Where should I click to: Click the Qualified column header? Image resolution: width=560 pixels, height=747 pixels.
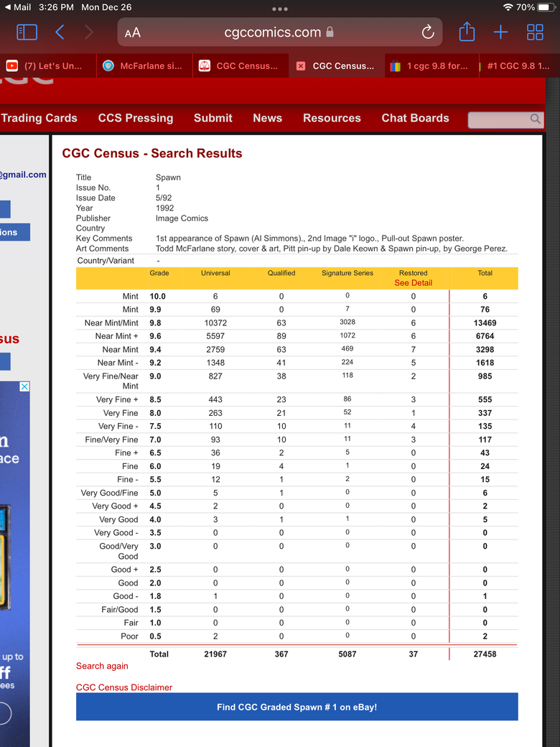281,273
